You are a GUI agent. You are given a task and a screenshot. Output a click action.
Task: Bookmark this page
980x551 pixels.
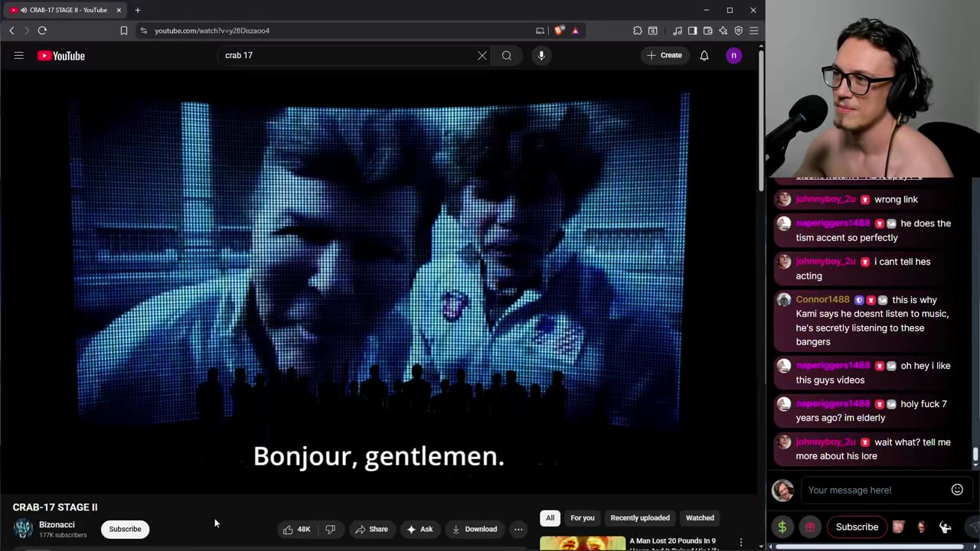(x=124, y=31)
